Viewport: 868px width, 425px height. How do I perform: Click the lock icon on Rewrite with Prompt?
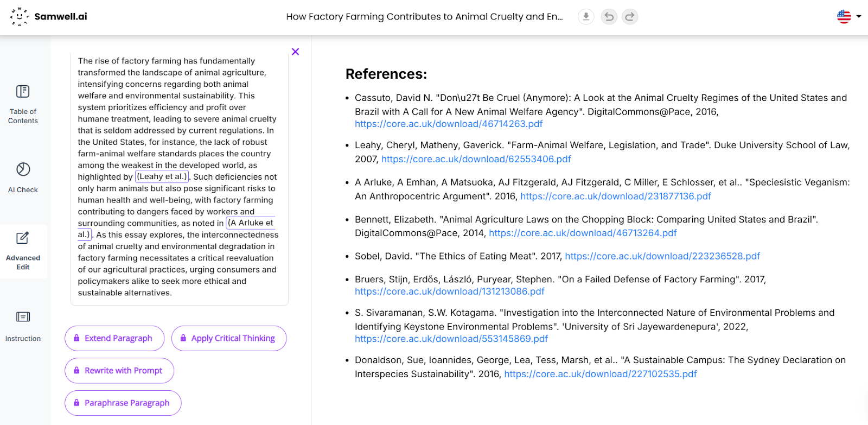pyautogui.click(x=76, y=370)
